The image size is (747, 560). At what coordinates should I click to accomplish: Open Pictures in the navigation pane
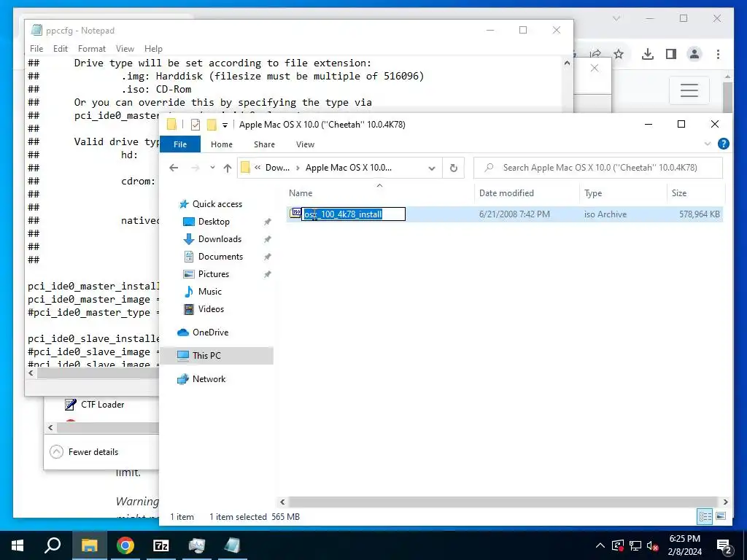click(214, 274)
